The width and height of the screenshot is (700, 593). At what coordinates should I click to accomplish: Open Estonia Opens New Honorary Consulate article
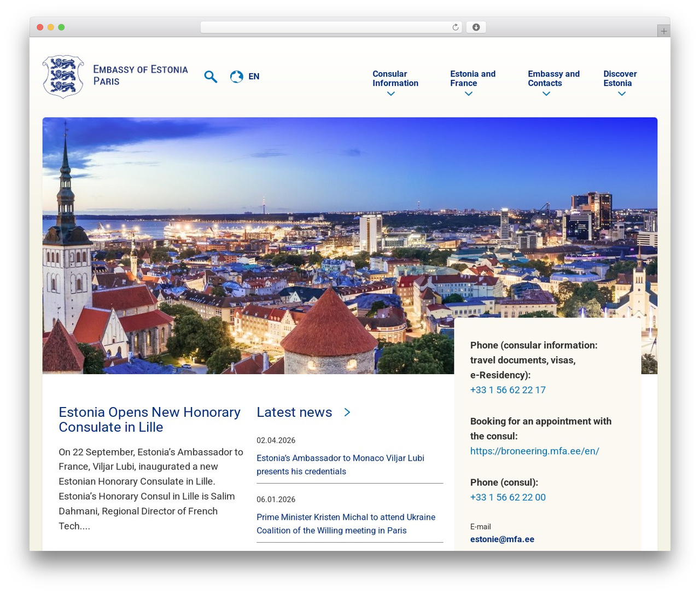pos(149,420)
